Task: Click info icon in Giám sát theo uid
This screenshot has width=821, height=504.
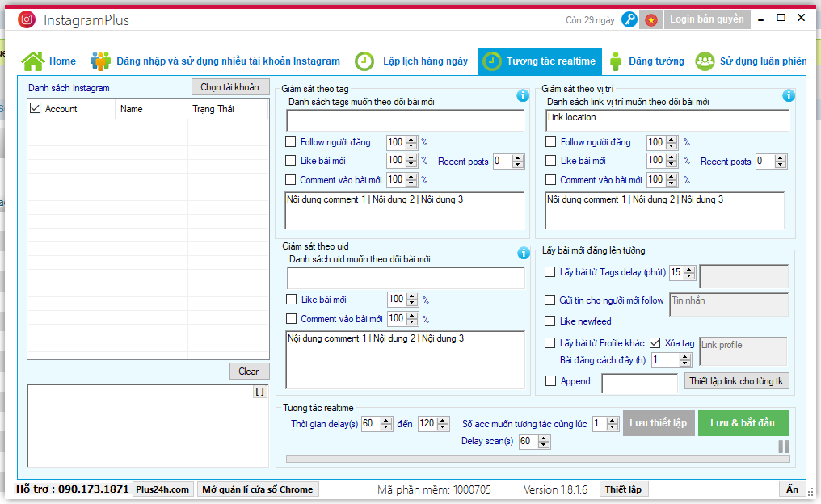Action: [x=524, y=254]
